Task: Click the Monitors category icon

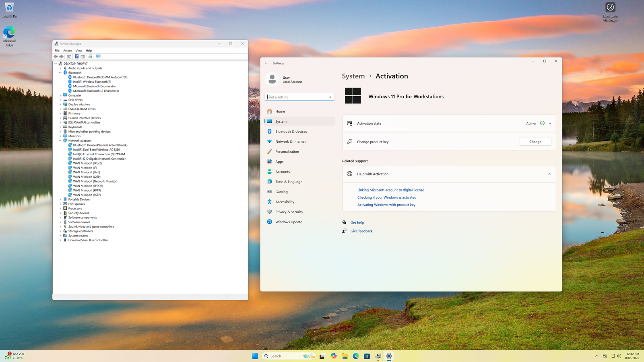Action: coord(65,136)
